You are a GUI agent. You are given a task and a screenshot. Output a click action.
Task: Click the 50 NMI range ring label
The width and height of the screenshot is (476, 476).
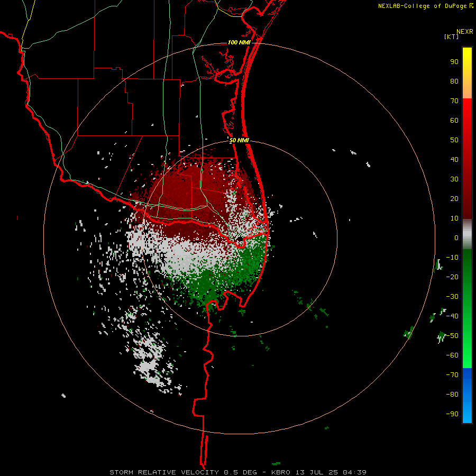coord(239,140)
